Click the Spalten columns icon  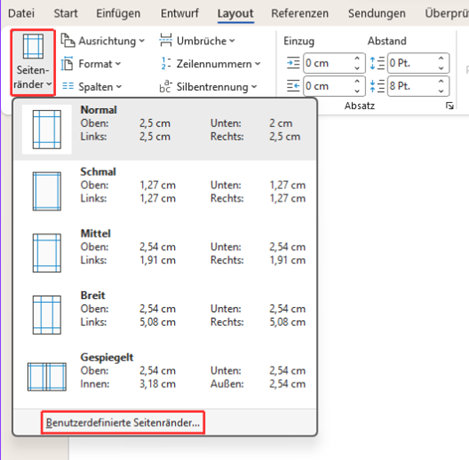68,86
